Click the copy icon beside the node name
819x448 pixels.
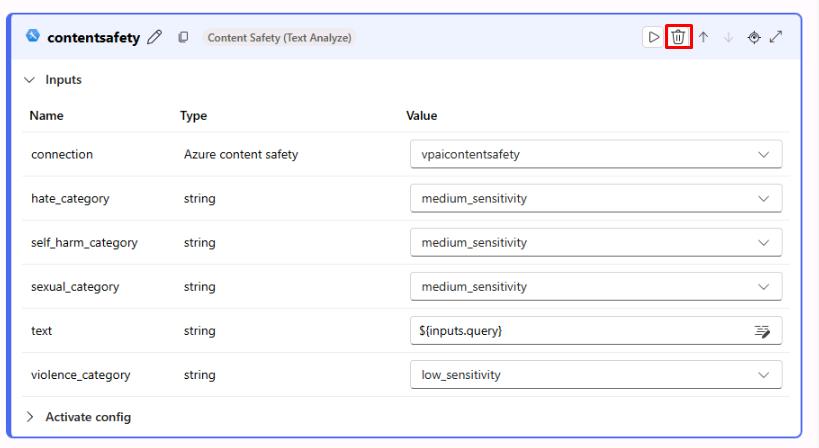click(x=183, y=38)
